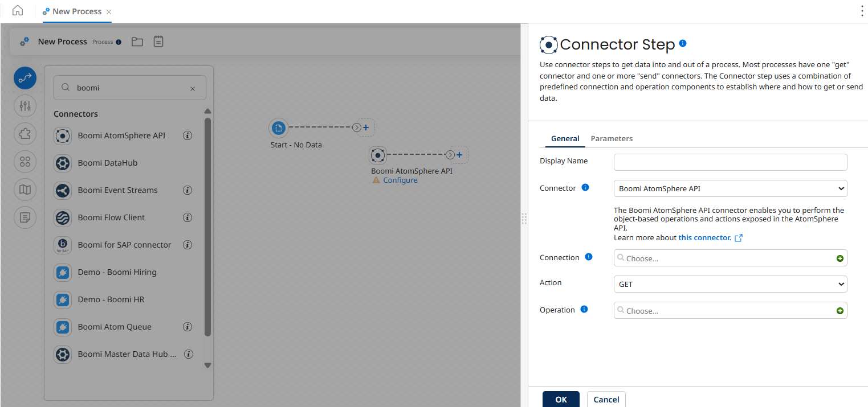Click the green plus to create a Connection
The width and height of the screenshot is (868, 407).
tap(840, 258)
